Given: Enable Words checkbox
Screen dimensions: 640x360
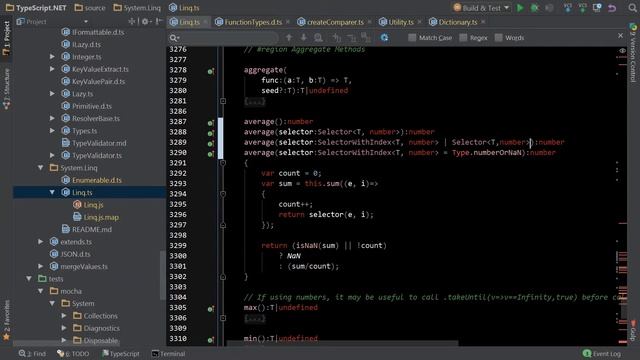Looking at the screenshot, I should pyautogui.click(x=498, y=38).
